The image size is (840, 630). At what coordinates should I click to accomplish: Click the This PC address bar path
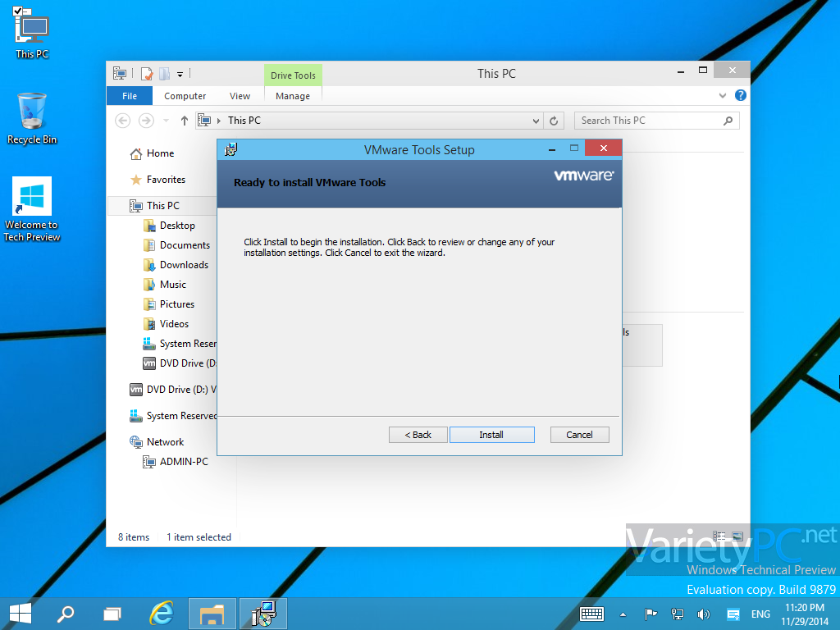244,121
